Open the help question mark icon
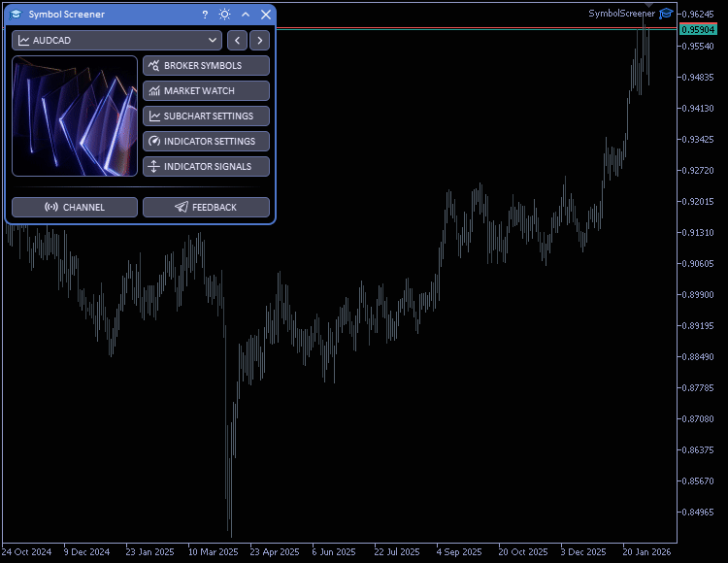This screenshot has width=728, height=563. click(x=205, y=15)
